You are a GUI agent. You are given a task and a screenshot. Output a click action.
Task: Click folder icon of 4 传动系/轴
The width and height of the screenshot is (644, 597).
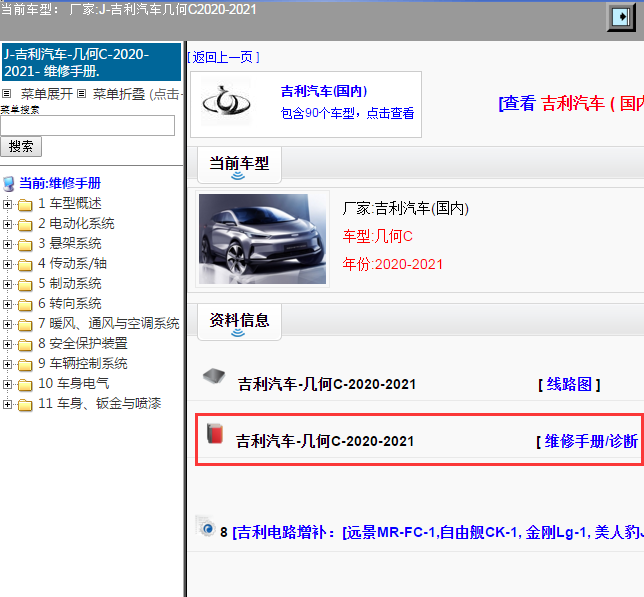(25, 265)
